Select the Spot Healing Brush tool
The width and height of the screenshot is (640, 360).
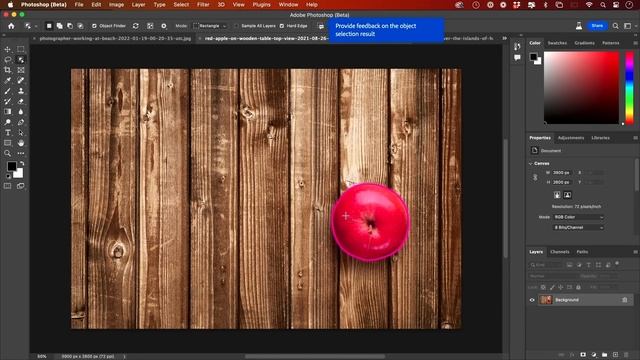click(21, 80)
